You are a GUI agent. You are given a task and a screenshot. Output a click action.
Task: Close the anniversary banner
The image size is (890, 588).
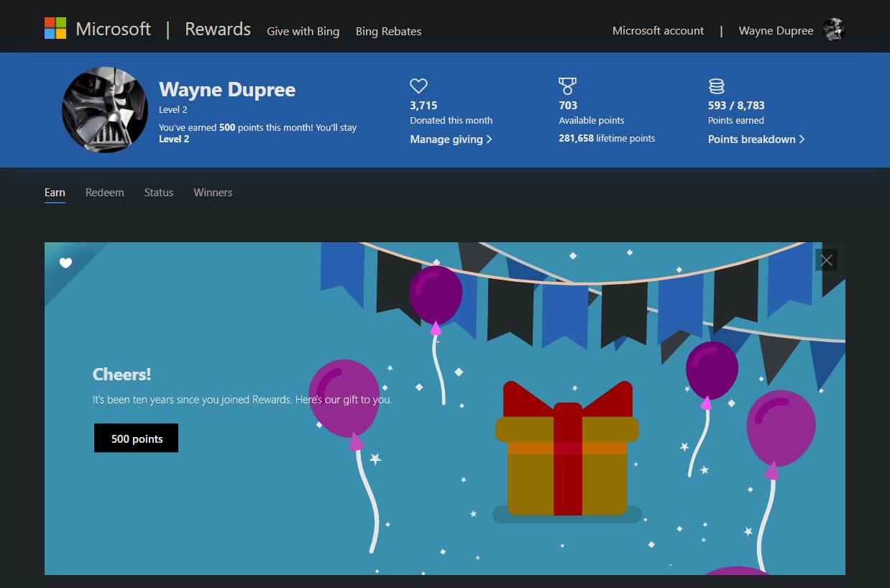point(827,260)
